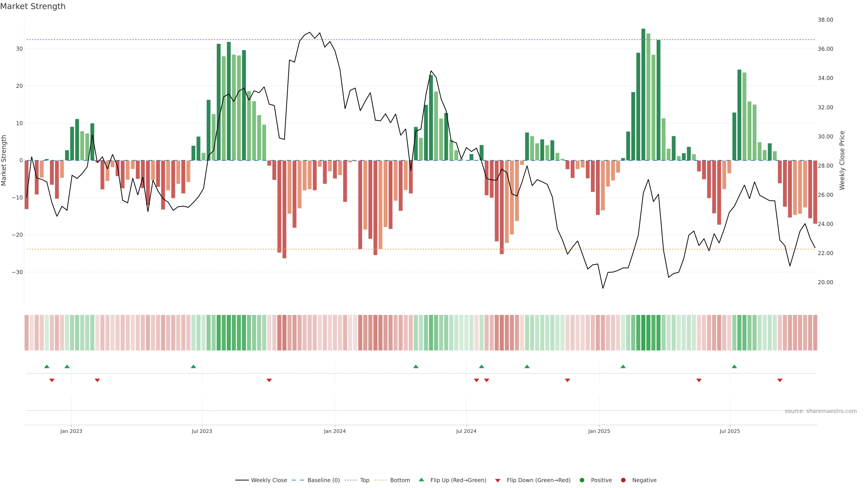
Task: Click the Market Strength chart title
Action: (x=33, y=6)
